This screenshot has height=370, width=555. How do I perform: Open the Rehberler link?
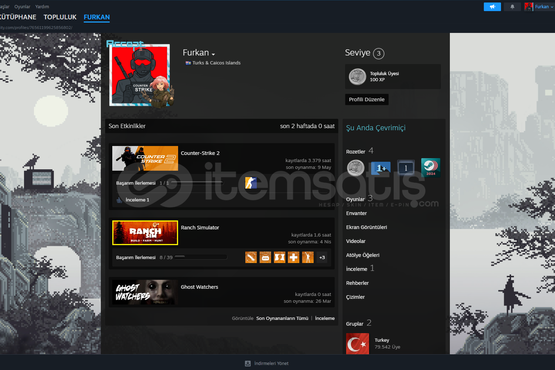pos(357,283)
